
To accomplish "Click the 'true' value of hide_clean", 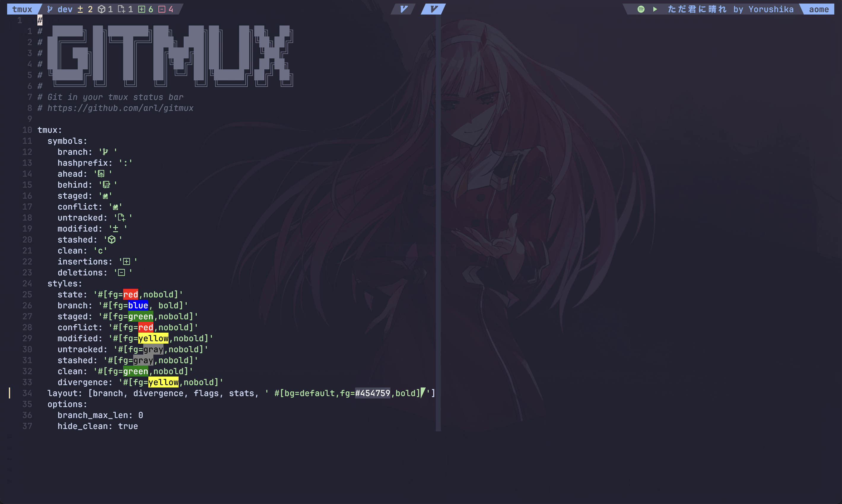I will 128,426.
